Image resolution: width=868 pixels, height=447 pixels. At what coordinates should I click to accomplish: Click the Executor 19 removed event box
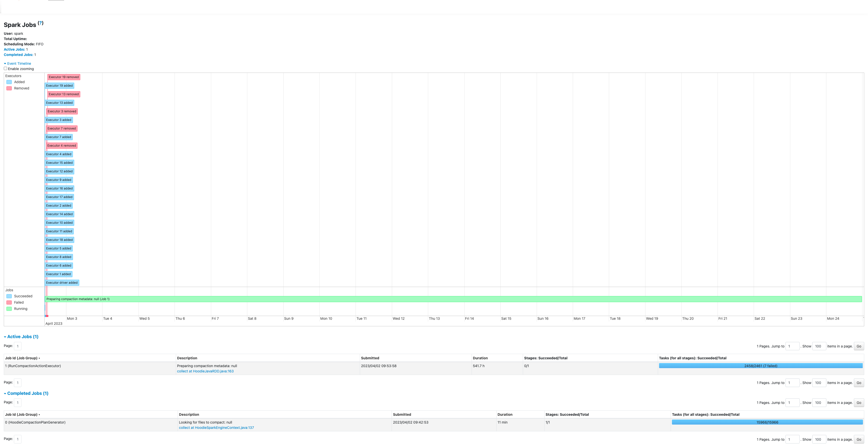(x=64, y=77)
